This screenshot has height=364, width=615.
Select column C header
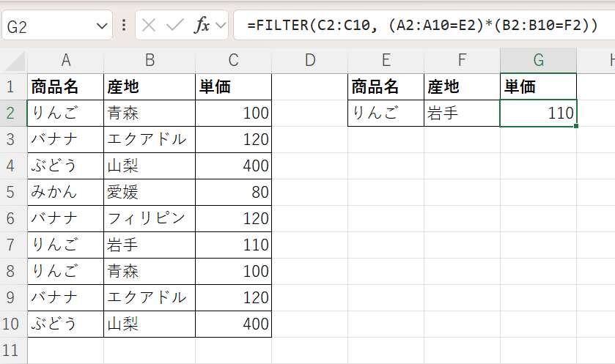pos(233,61)
